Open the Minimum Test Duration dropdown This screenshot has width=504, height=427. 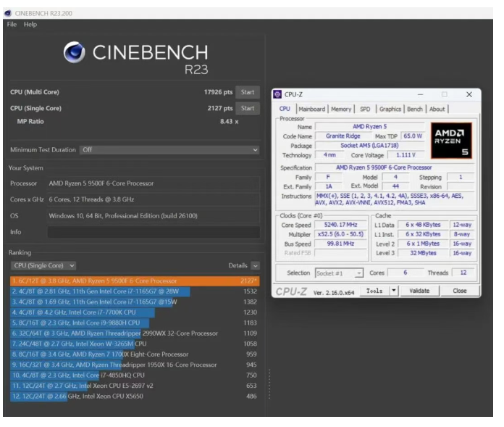click(169, 150)
